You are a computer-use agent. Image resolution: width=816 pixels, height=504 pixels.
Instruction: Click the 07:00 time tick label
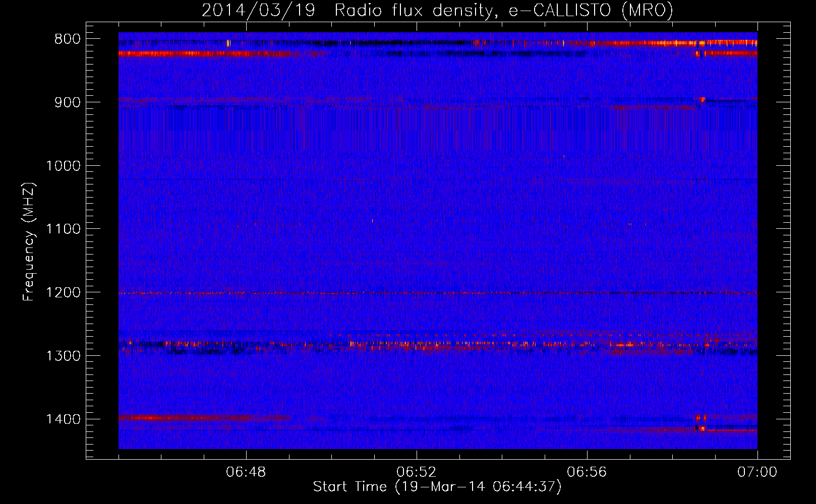(x=757, y=472)
